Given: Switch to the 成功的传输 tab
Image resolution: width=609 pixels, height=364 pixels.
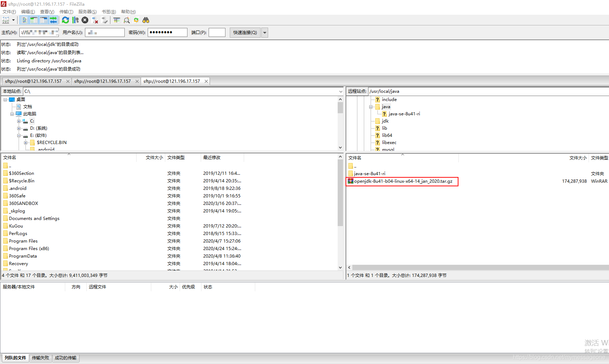Looking at the screenshot, I should (x=66, y=358).
